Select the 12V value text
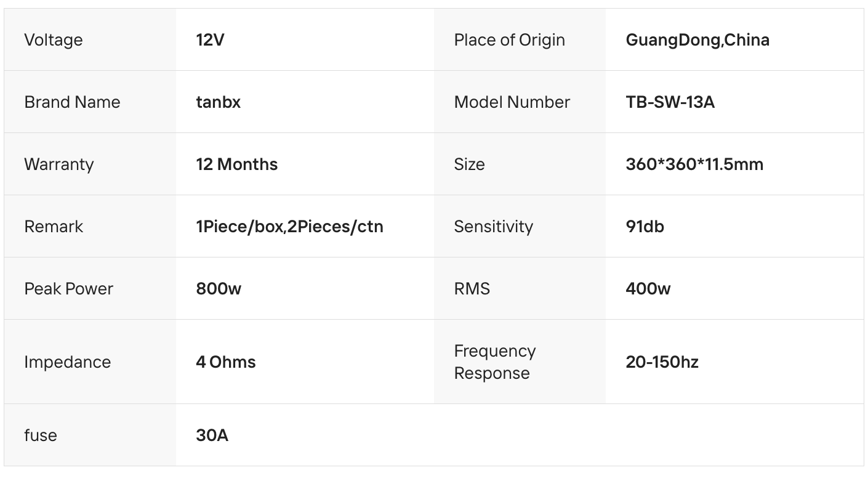Screen dimensions: 868x478 (210, 40)
